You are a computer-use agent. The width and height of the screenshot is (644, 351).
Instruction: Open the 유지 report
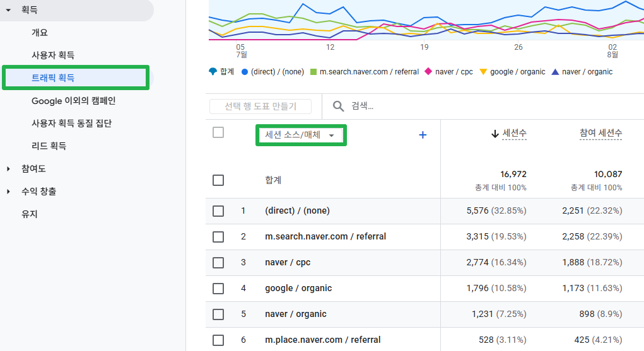30,214
